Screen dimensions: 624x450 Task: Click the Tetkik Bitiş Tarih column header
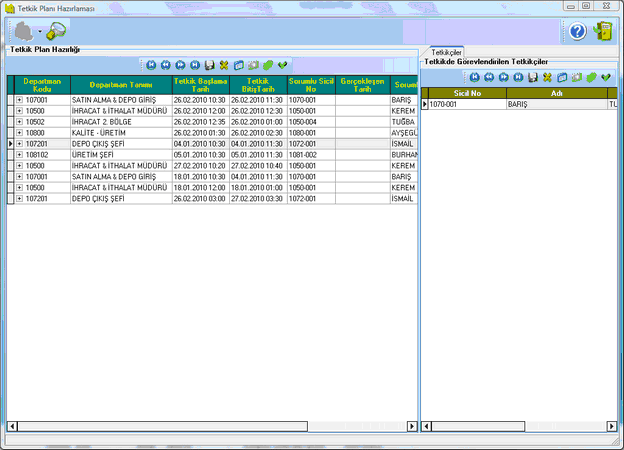tap(258, 85)
